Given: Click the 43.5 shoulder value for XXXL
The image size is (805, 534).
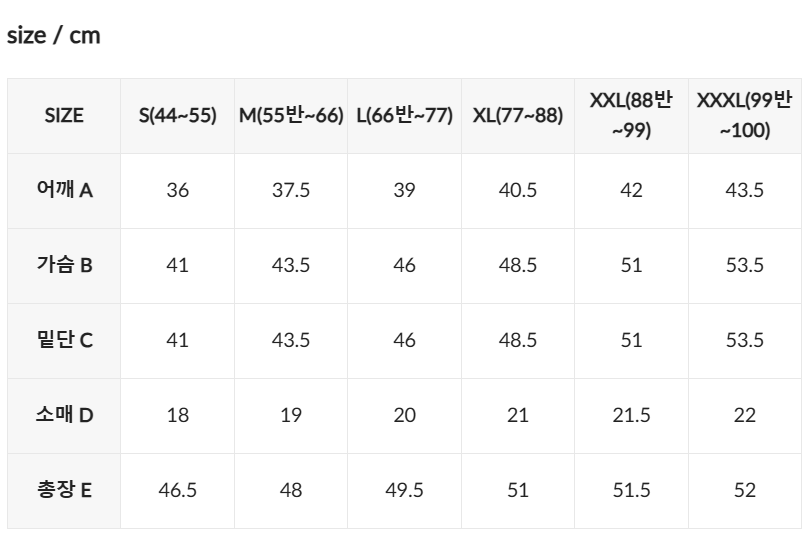Looking at the screenshot, I should pos(744,190).
